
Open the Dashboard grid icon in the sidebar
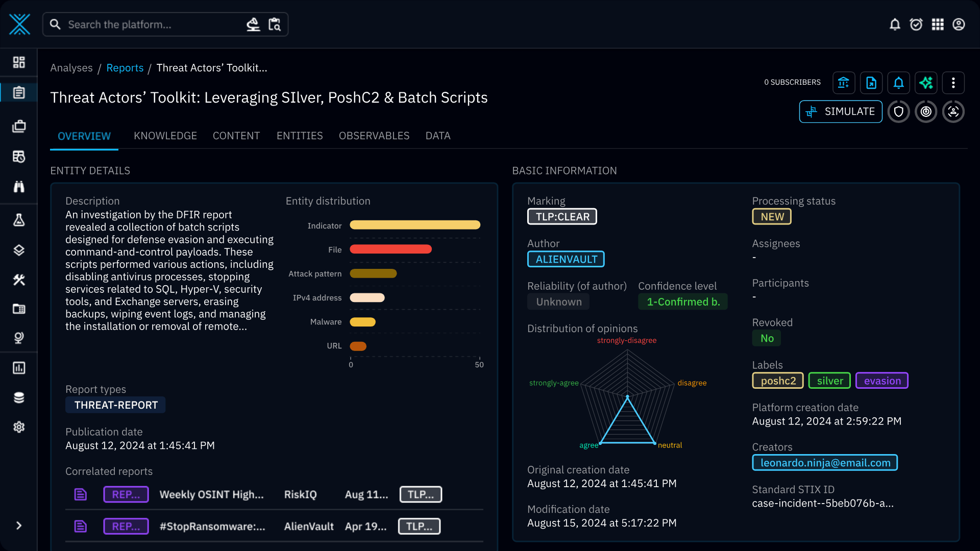point(19,62)
